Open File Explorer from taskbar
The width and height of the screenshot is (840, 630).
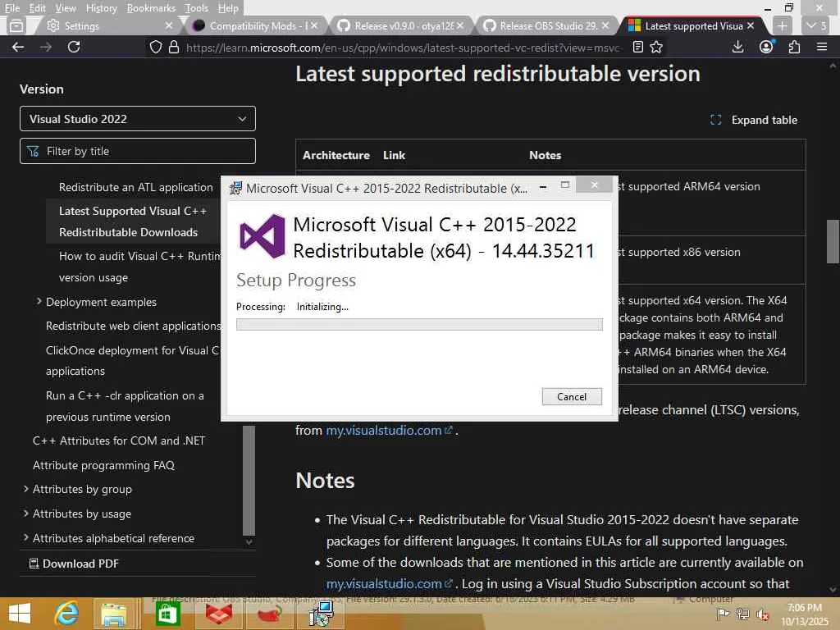(x=114, y=614)
